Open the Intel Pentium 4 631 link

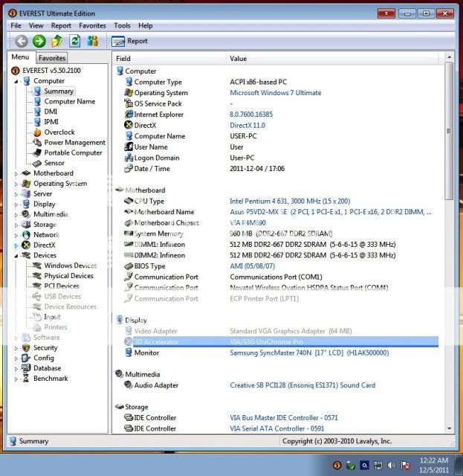(x=290, y=202)
